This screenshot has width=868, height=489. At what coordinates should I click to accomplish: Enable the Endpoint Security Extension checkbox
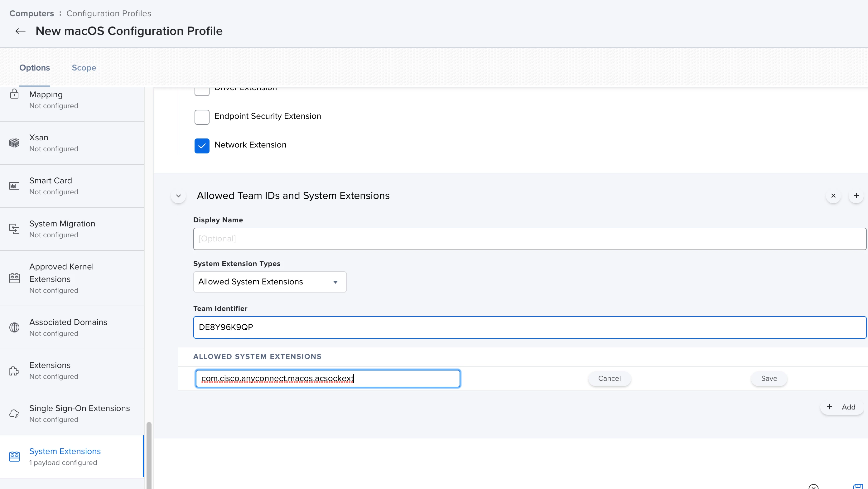coord(202,117)
